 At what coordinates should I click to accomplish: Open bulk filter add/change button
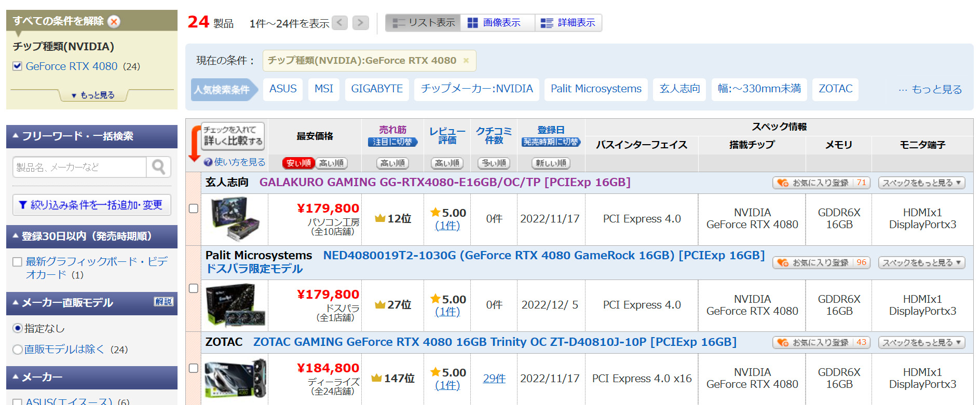click(91, 205)
